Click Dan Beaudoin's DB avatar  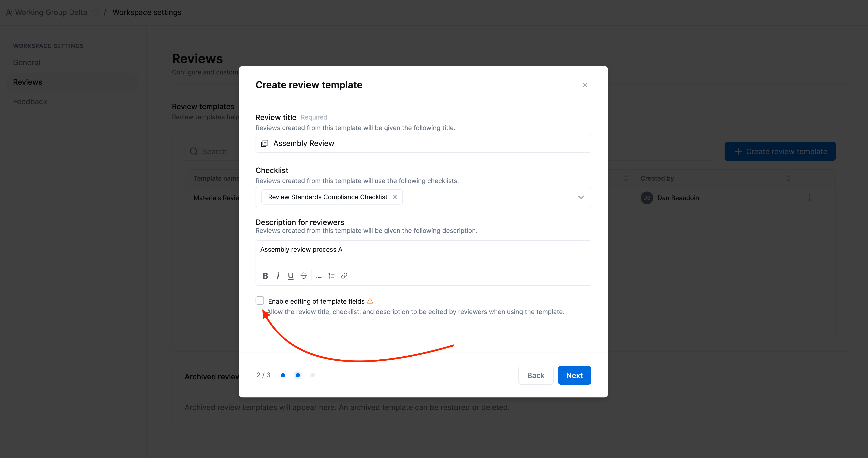(x=647, y=198)
